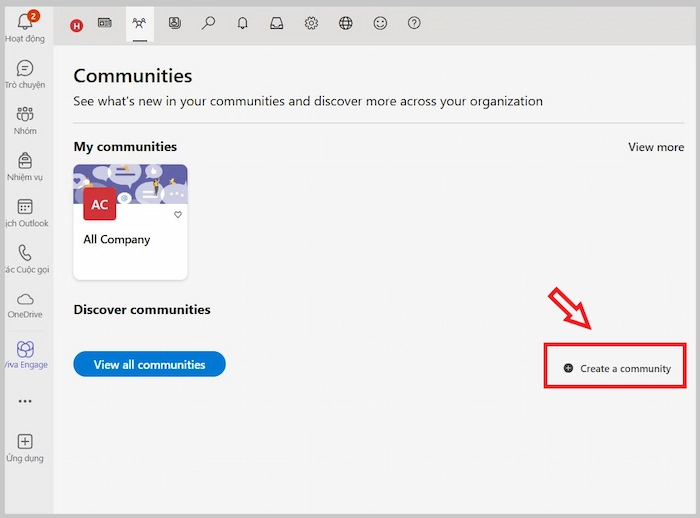This screenshot has height=518, width=700.
Task: Click Create a community
Action: pos(617,368)
